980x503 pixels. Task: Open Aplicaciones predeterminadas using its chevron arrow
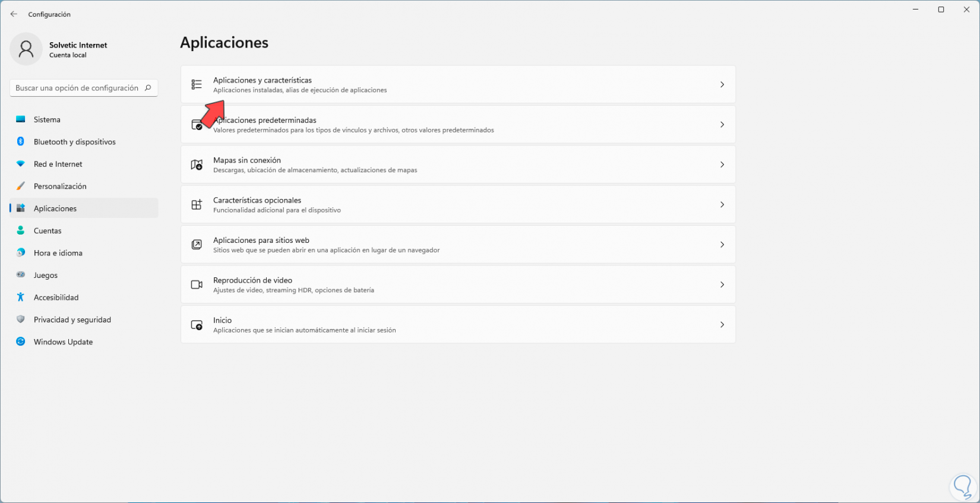coord(722,125)
